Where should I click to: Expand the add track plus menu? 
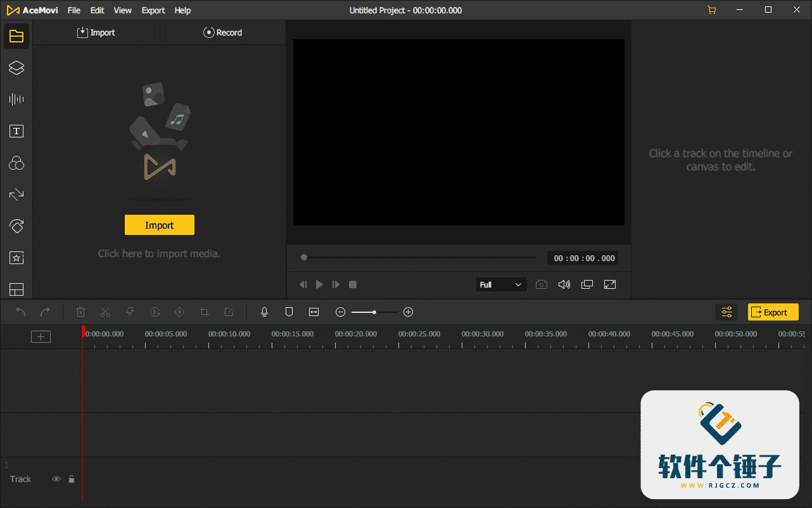[41, 336]
